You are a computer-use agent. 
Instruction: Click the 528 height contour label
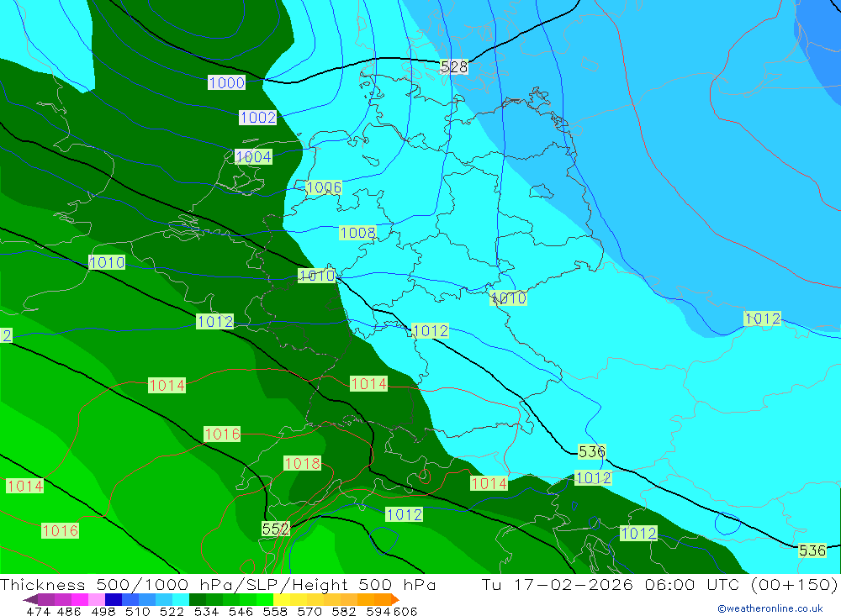pos(454,67)
